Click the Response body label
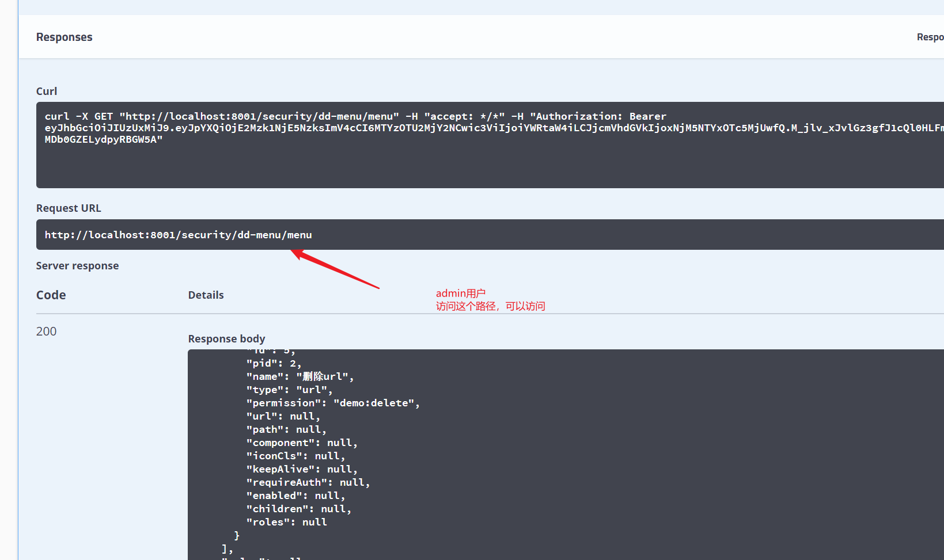 (x=226, y=338)
